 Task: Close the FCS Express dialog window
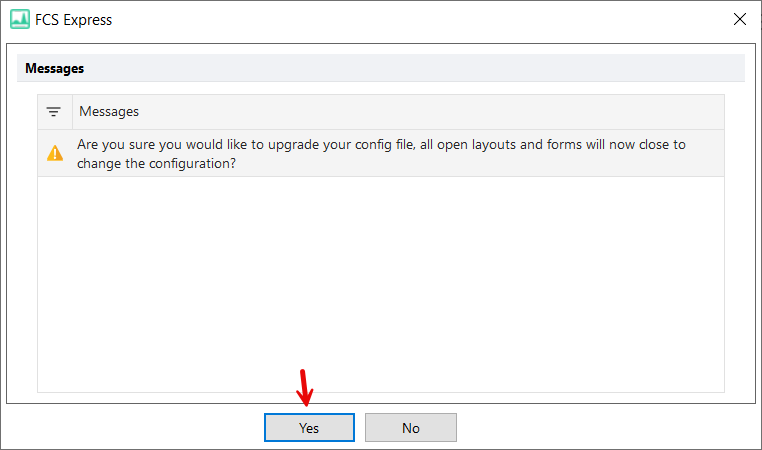[740, 19]
